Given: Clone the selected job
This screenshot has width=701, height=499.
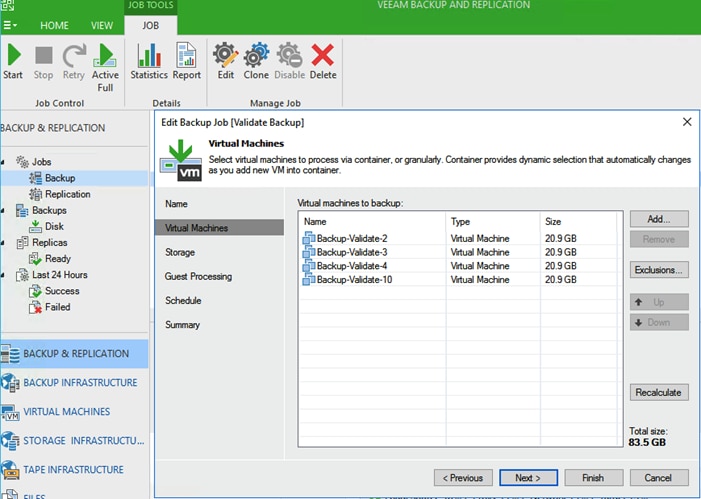Looking at the screenshot, I should click(x=256, y=62).
